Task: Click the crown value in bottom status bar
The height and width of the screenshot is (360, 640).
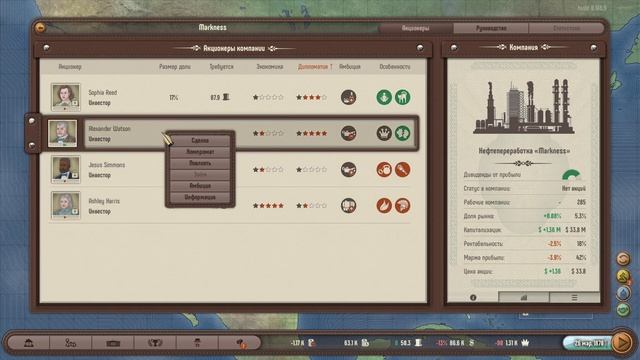Action: click(x=512, y=343)
